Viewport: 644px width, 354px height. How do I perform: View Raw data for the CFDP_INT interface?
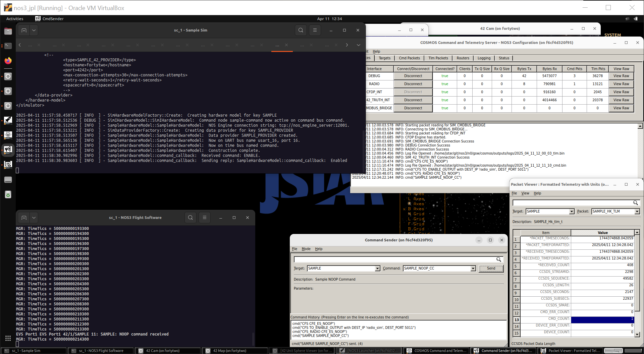pyautogui.click(x=621, y=92)
